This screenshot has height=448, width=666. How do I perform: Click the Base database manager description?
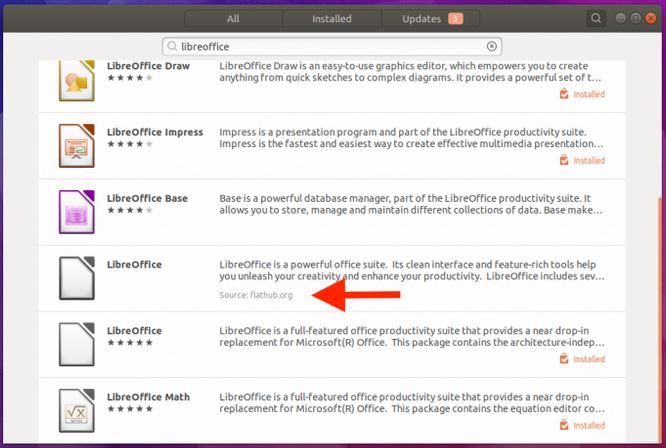(x=411, y=204)
